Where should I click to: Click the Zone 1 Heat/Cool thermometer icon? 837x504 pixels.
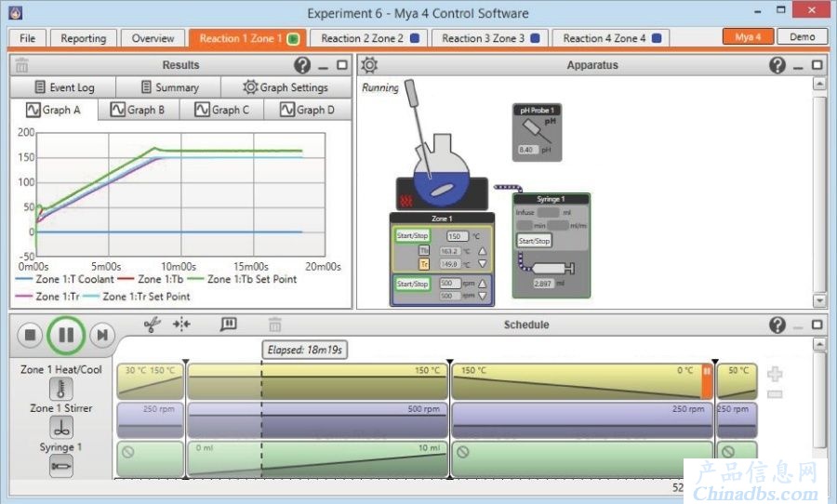coord(60,389)
